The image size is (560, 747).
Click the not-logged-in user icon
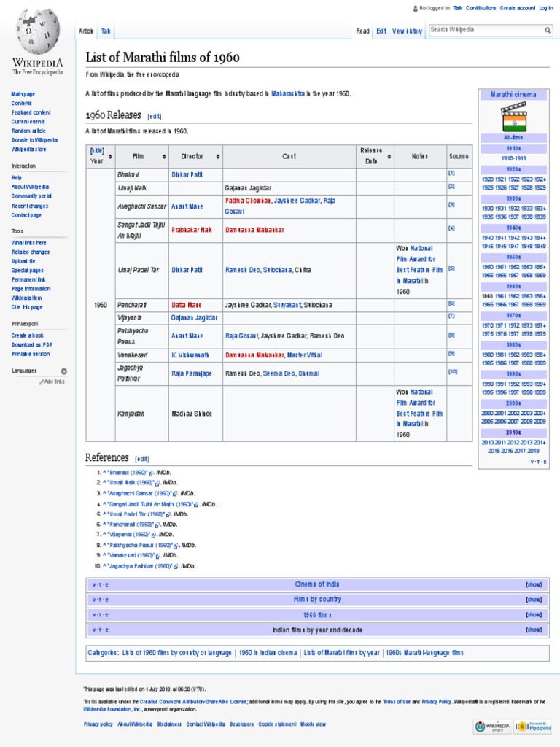pos(415,8)
